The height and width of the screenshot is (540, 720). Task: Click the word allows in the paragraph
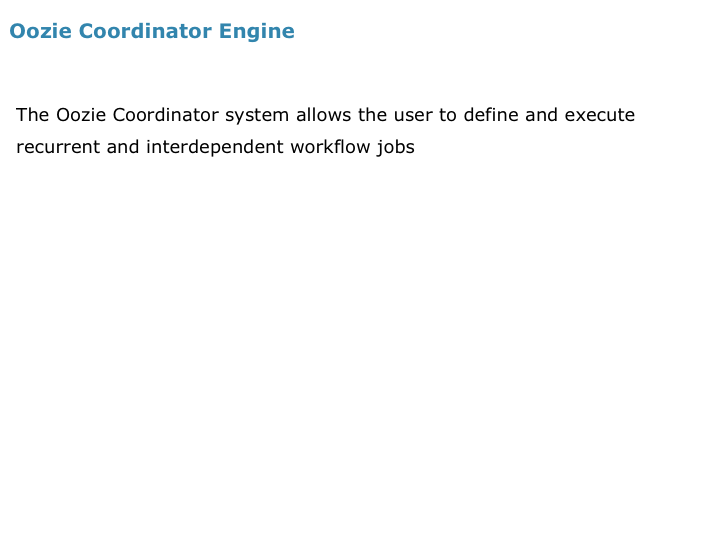pos(324,115)
